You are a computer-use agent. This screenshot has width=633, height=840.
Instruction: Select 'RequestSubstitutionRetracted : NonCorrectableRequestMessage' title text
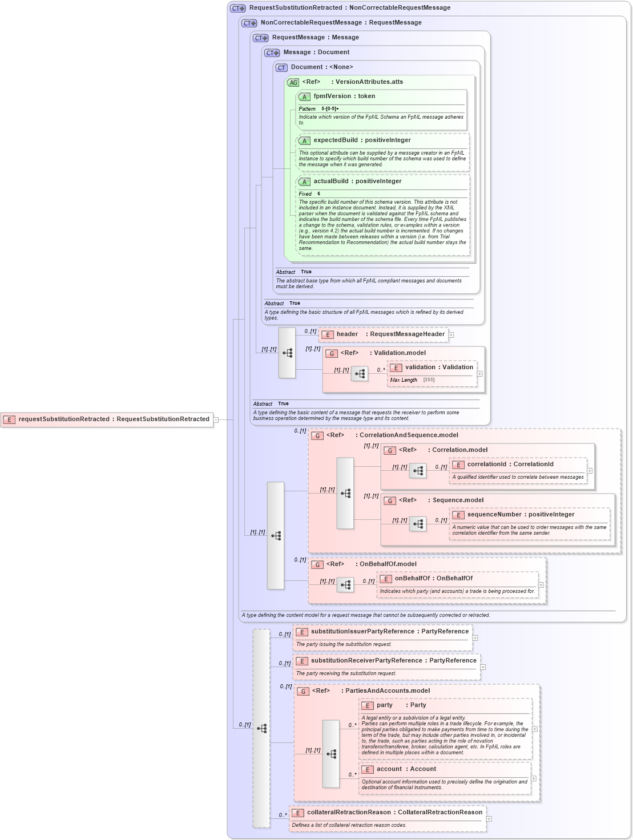[350, 8]
